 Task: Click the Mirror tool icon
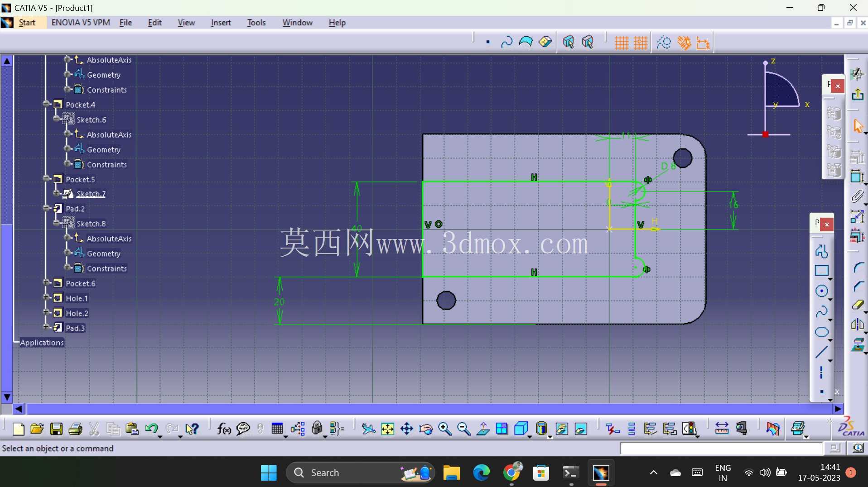857,324
